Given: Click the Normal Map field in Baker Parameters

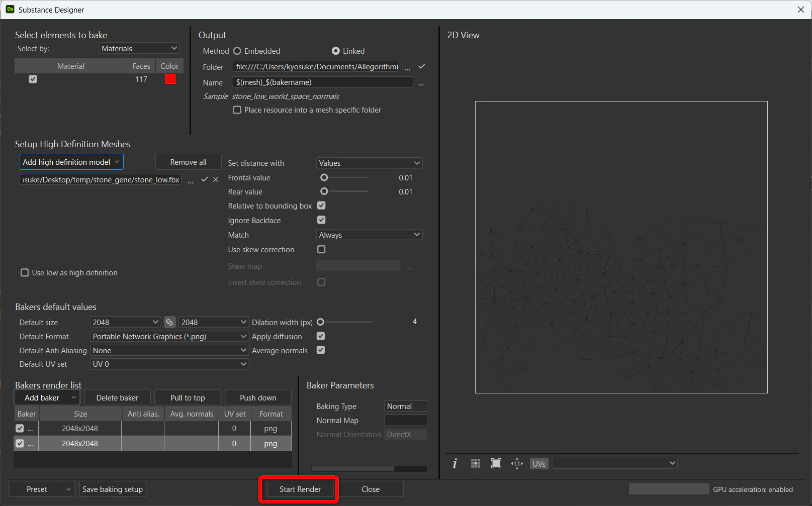Looking at the screenshot, I should pos(406,421).
